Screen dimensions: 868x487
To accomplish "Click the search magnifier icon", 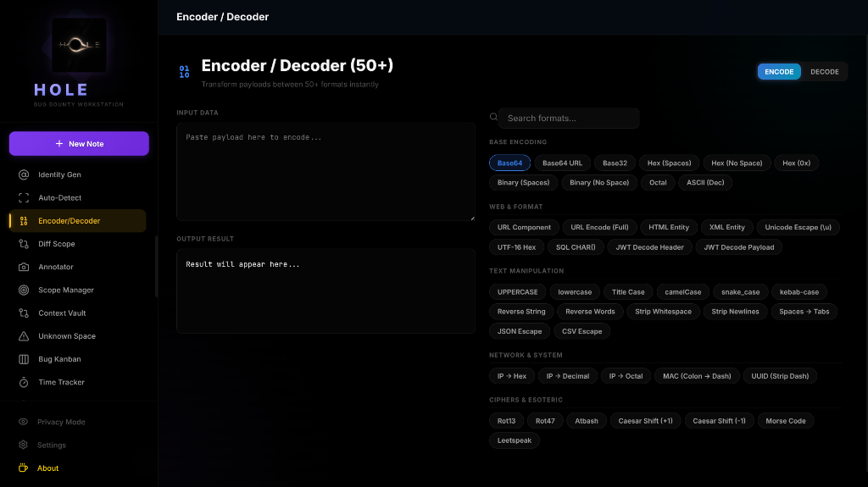I will point(493,118).
